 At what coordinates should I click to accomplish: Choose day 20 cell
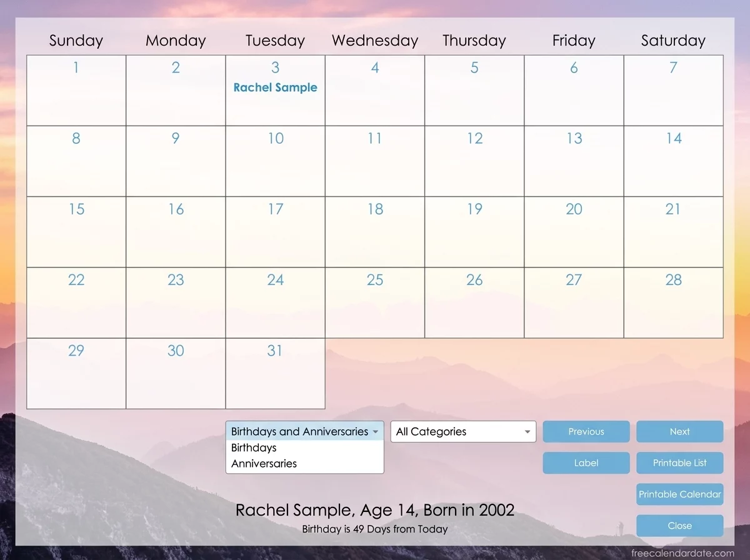574,232
